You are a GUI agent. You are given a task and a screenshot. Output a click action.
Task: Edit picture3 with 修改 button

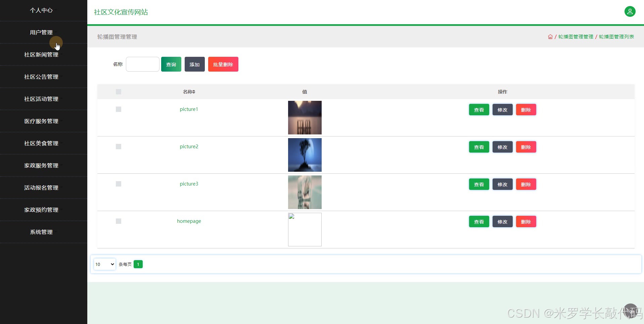point(503,184)
